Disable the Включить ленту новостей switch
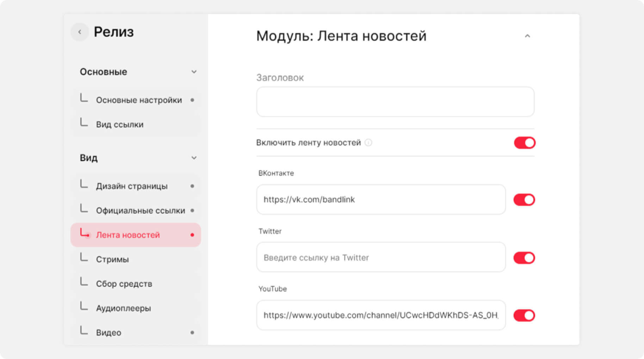 [524, 143]
